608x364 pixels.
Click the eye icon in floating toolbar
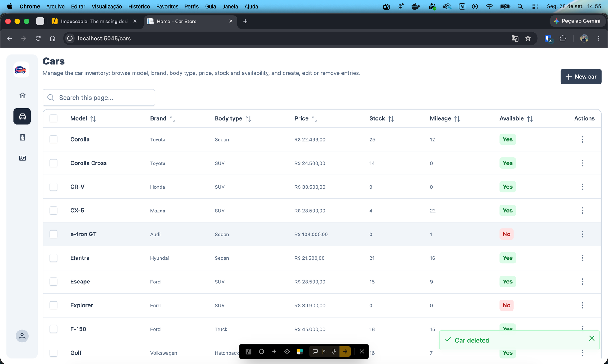tap(287, 352)
